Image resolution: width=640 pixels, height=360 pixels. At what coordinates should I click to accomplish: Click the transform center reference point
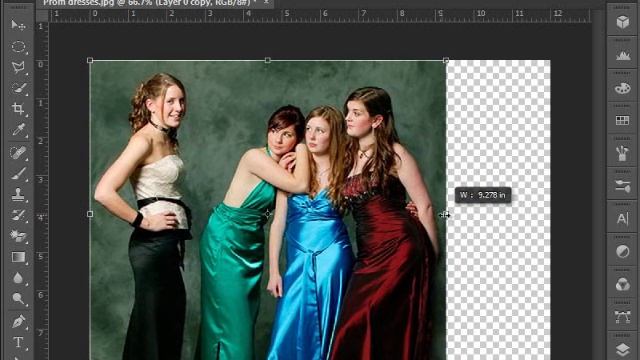[x=268, y=214]
